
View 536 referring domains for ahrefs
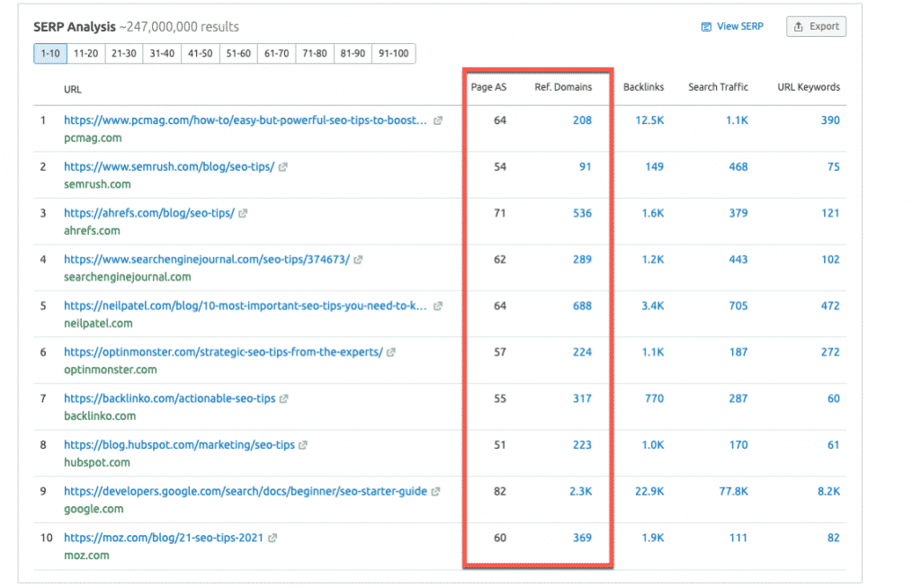pos(582,212)
